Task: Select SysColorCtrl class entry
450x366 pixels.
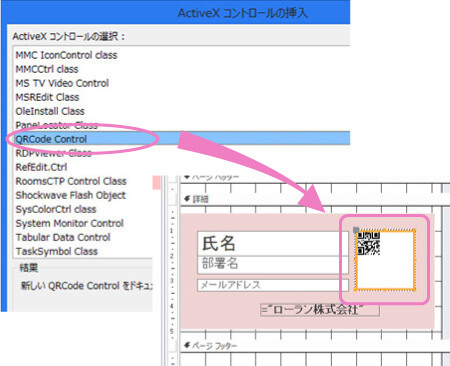Action: (x=56, y=209)
